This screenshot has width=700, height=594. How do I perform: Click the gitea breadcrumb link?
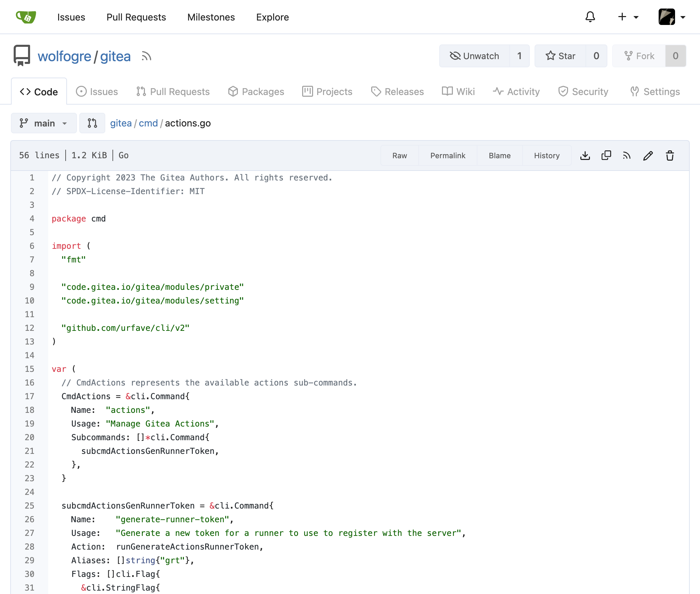[x=121, y=123]
